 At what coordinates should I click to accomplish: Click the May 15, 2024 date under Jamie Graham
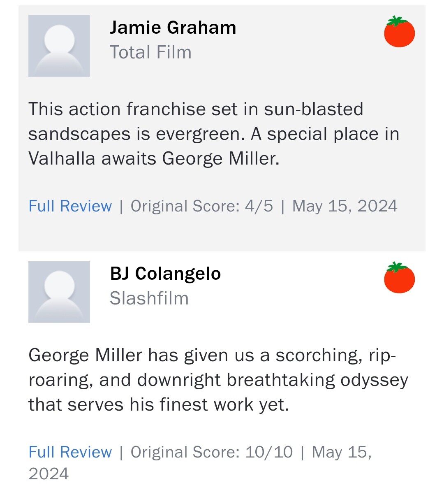(x=345, y=206)
